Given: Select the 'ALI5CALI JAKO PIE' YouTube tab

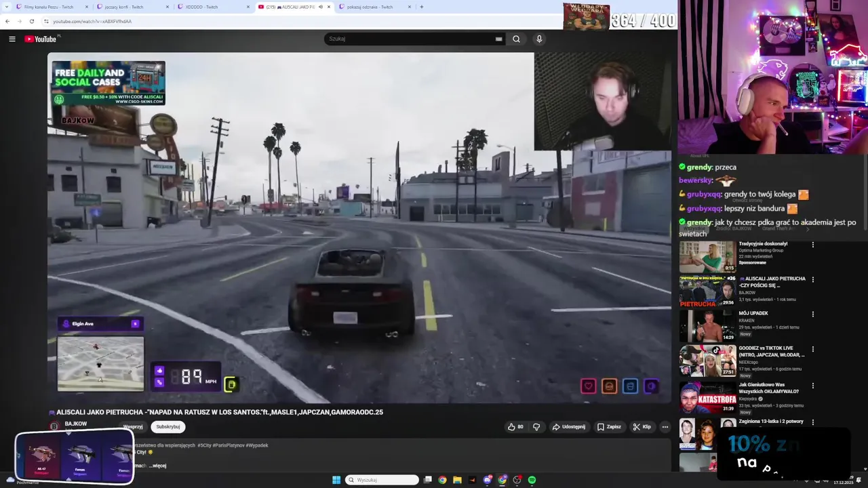Looking at the screenshot, I should (290, 7).
